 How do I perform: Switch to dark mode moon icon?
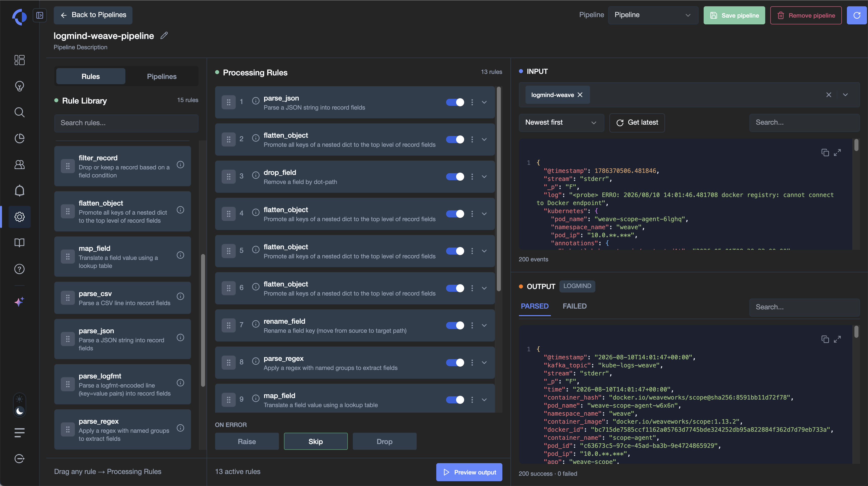[20, 411]
